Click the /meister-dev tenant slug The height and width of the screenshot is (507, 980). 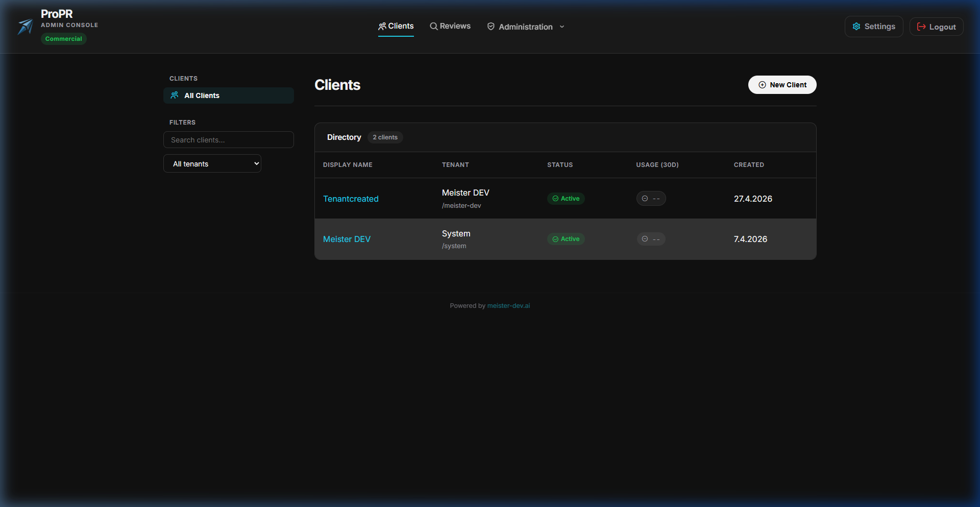click(x=461, y=206)
